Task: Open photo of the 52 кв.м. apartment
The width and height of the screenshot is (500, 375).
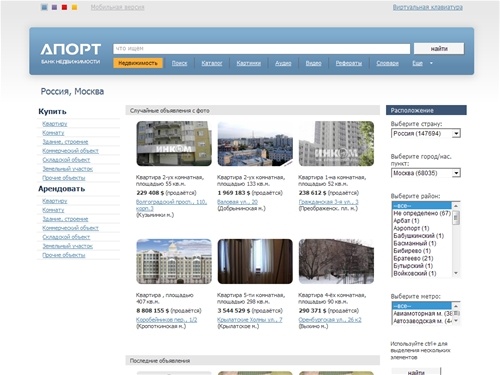Action: [336, 144]
